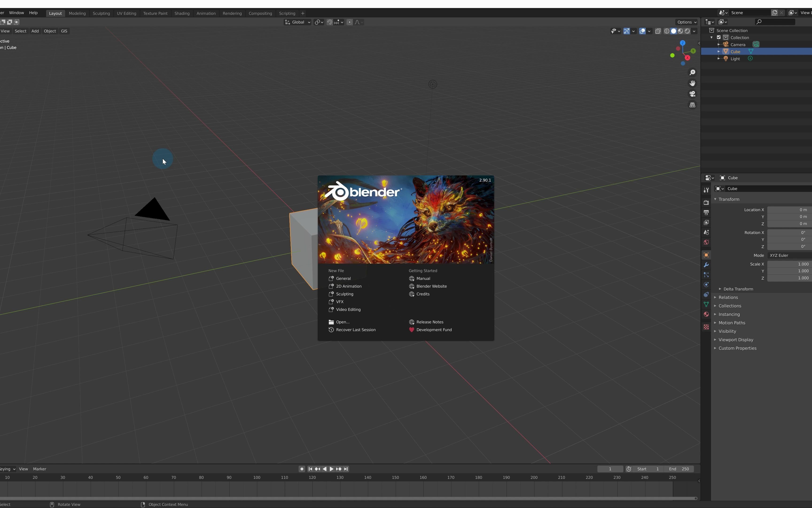Open the Tool properties tab
This screenshot has width=812, height=508.
coord(706,190)
